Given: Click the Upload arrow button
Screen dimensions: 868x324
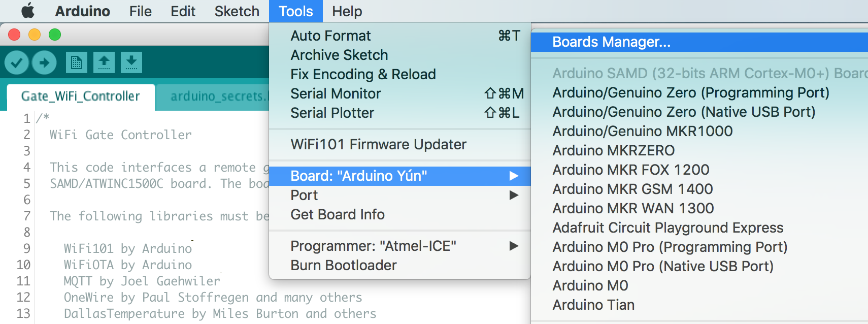Looking at the screenshot, I should (44, 62).
